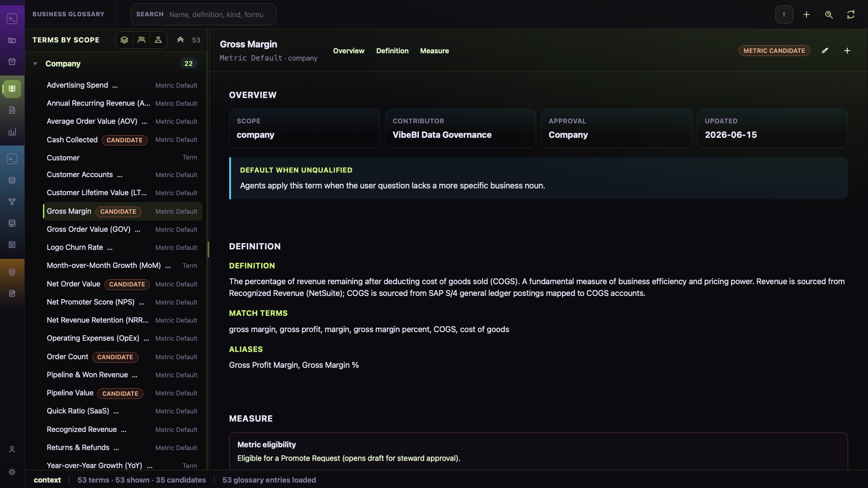Select the Net Order Value term
This screenshot has height=488, width=868.
[122, 284]
